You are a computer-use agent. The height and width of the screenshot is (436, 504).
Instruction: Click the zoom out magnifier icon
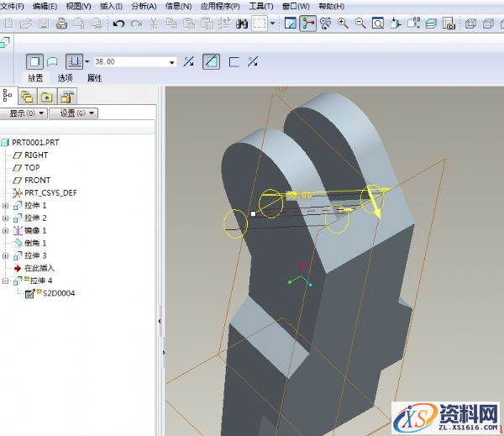click(360, 24)
